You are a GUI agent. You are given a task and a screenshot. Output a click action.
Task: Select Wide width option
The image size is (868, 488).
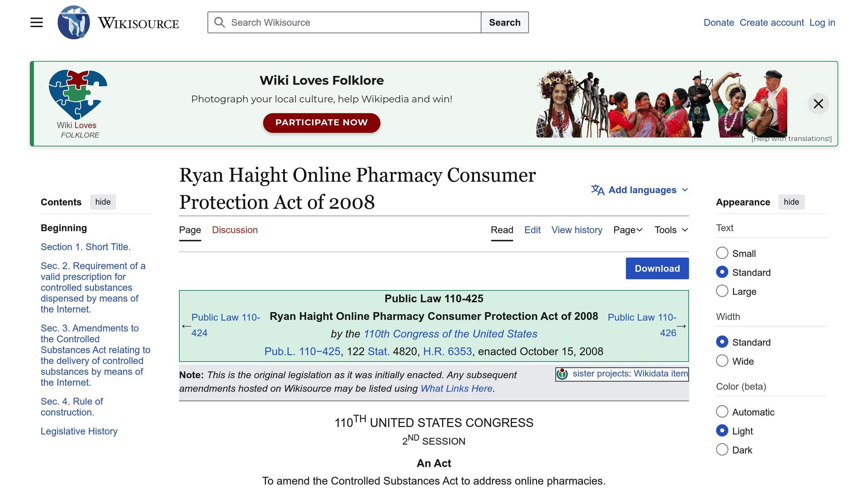click(722, 361)
